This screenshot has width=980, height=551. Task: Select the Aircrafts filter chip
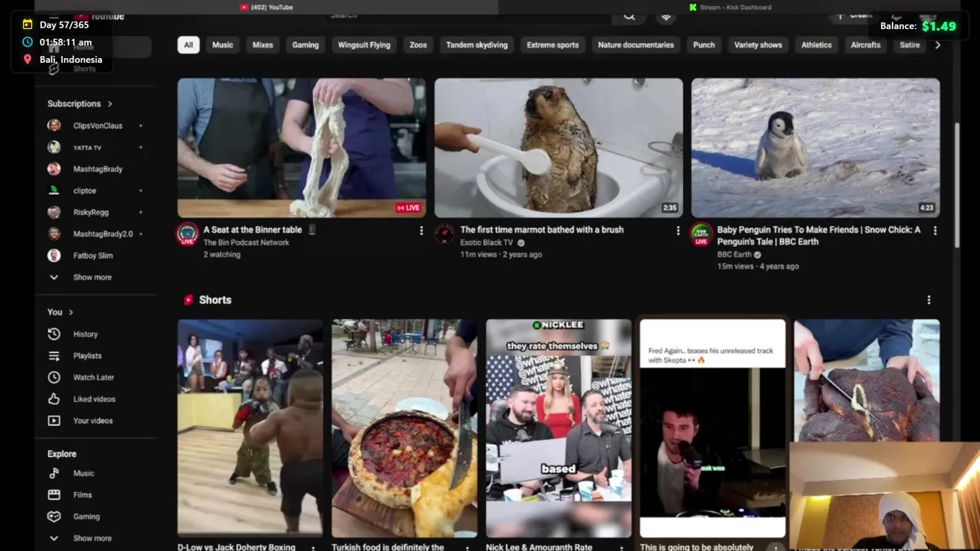point(866,45)
